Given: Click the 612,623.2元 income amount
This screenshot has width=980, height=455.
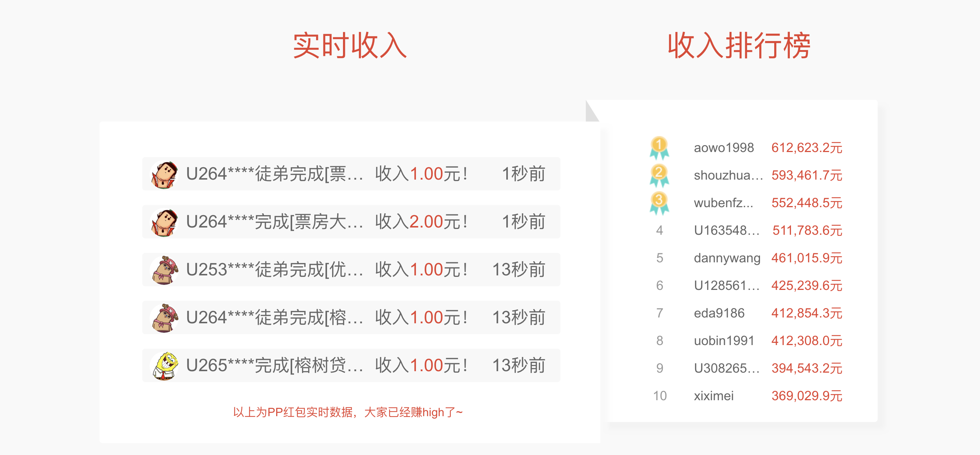Looking at the screenshot, I should [x=806, y=148].
